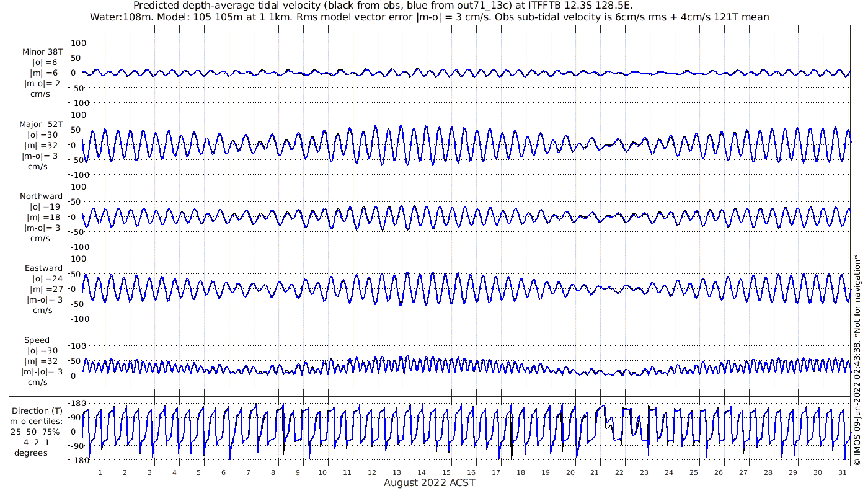This screenshot has height=496, width=868.
Task: Select the 'Minor 38T' panel label
Action: click(x=42, y=52)
